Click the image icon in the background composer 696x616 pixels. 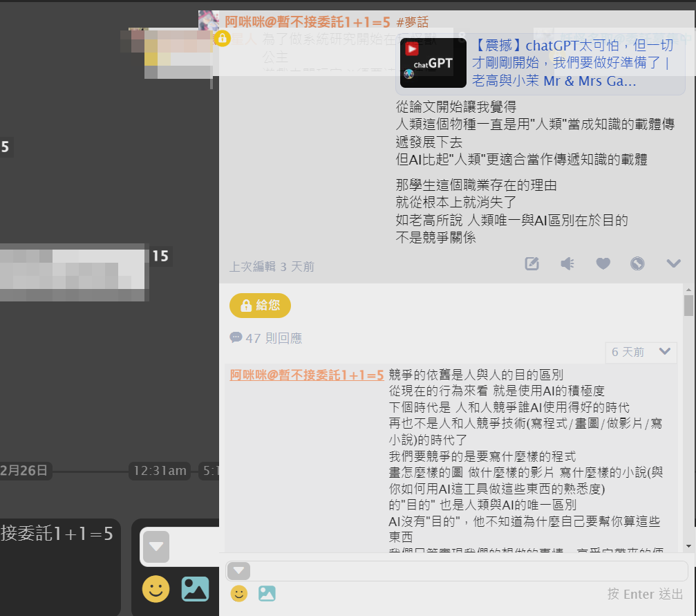(x=196, y=589)
